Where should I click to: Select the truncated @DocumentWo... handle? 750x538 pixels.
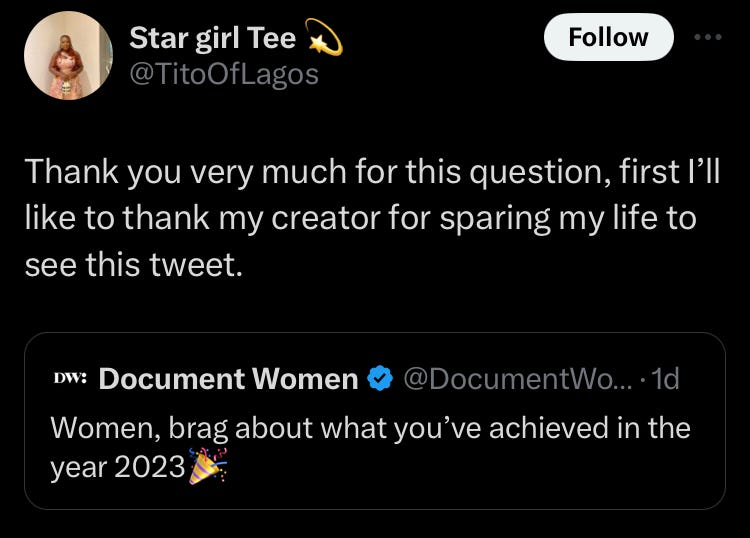pos(518,379)
